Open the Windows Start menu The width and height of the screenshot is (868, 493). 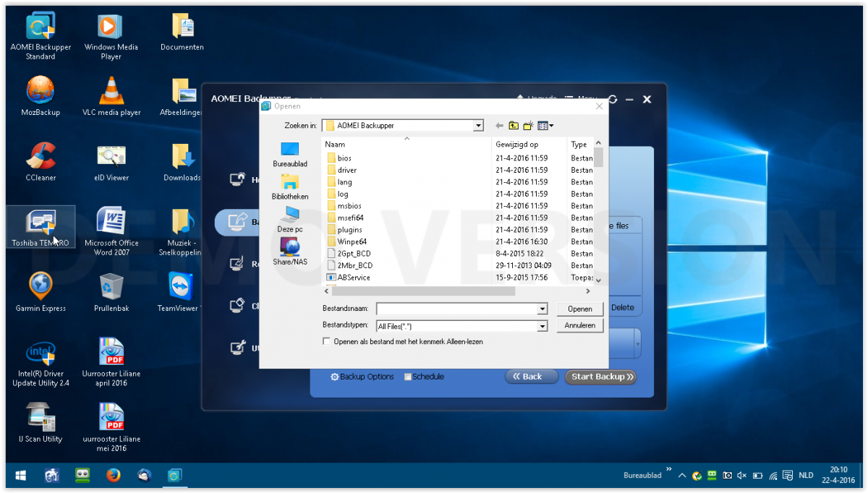tap(20, 475)
